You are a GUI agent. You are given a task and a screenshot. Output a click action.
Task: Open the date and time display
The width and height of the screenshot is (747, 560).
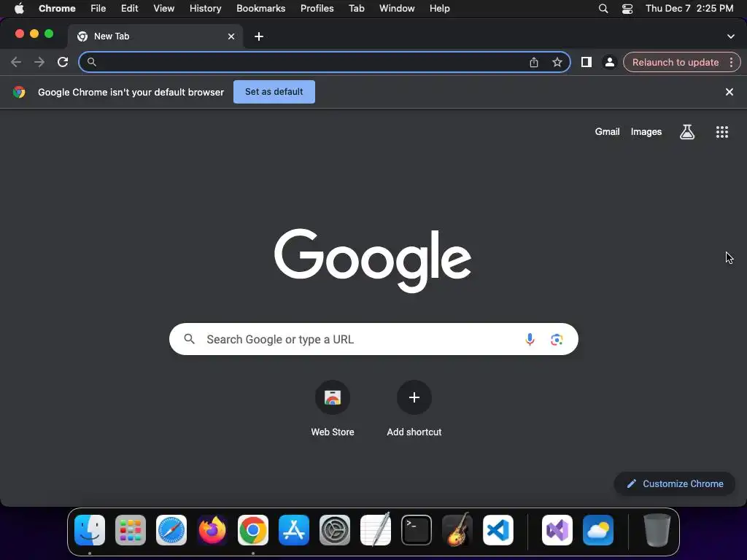click(689, 9)
